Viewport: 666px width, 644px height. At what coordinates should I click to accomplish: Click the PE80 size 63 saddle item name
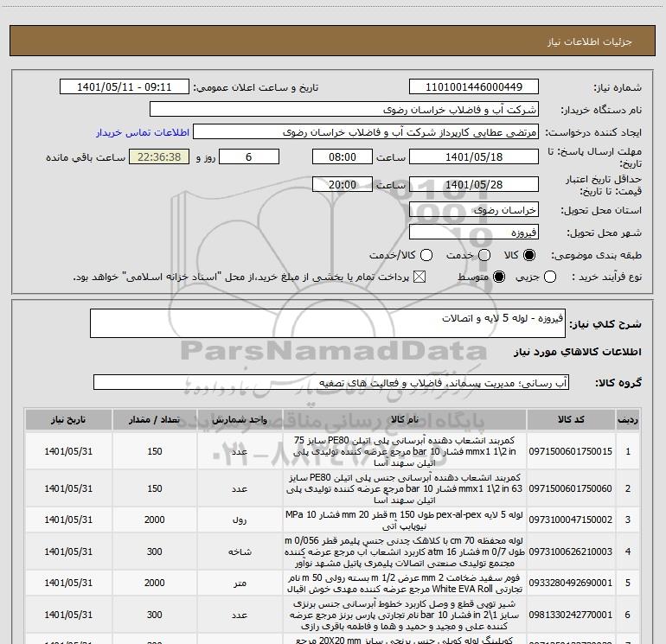404,488
